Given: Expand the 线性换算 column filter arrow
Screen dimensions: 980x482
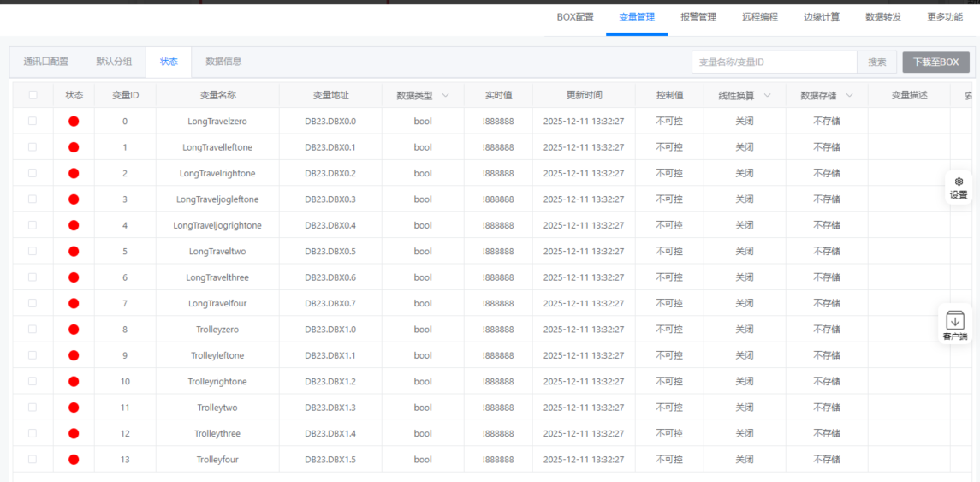Looking at the screenshot, I should pos(767,95).
